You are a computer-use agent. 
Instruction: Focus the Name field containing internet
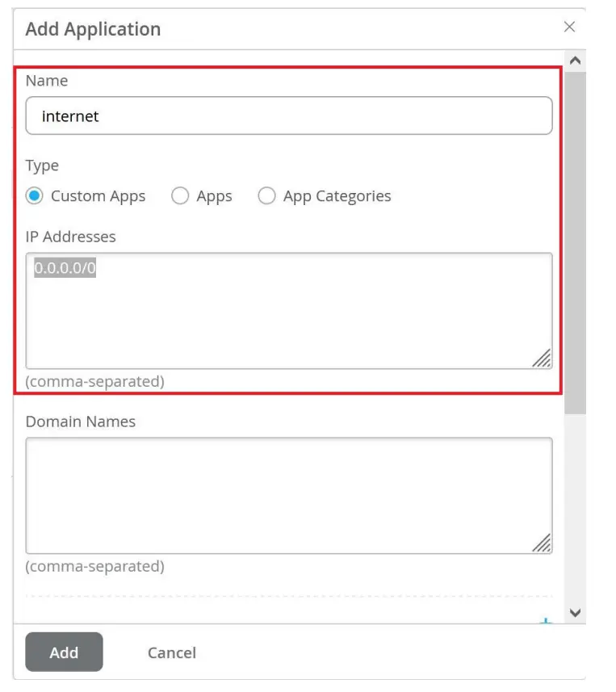pyautogui.click(x=288, y=116)
